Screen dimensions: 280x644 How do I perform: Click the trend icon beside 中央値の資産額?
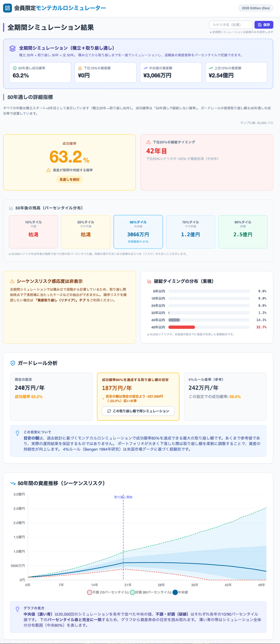click(x=145, y=68)
